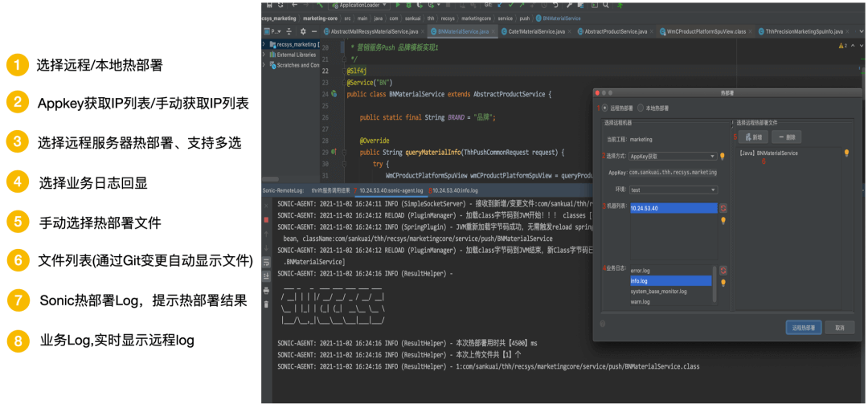
Task: Run ApplicationLoader with green play icon
Action: point(398,5)
